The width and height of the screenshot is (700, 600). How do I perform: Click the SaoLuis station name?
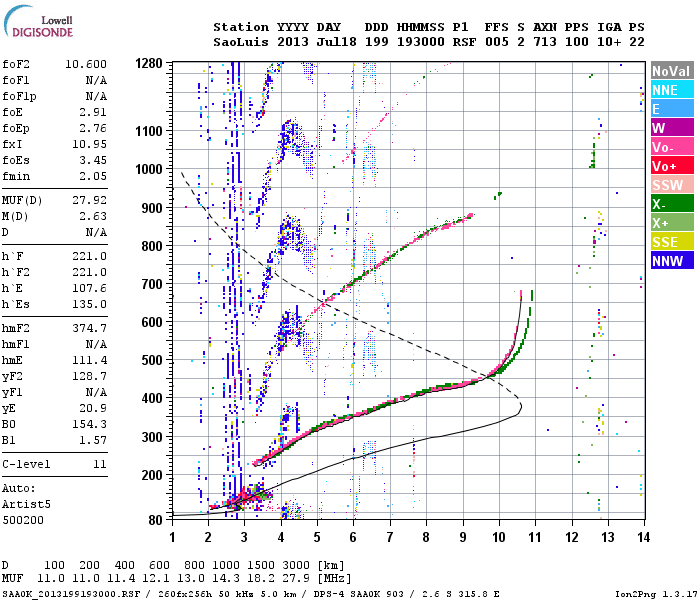241,42
